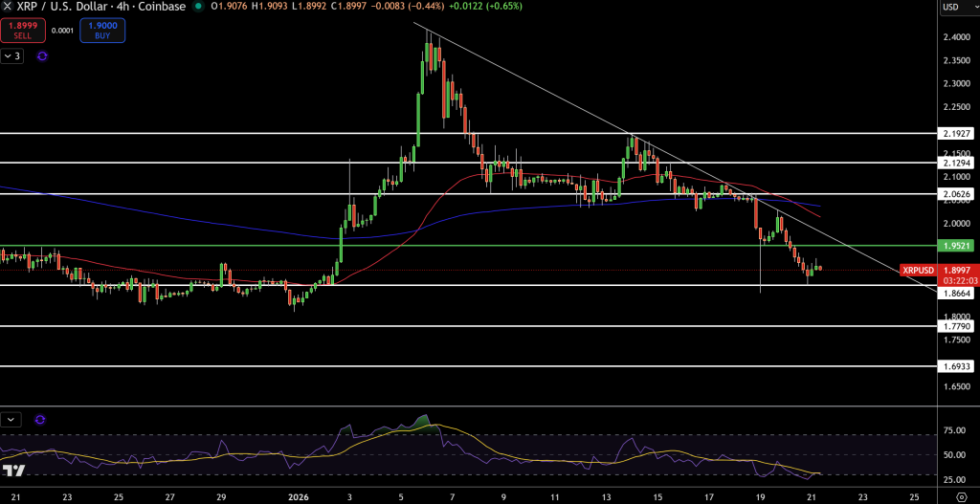This screenshot has height=504, width=980.
Task: Click the red 1.8997 last price label
Action: 956,270
